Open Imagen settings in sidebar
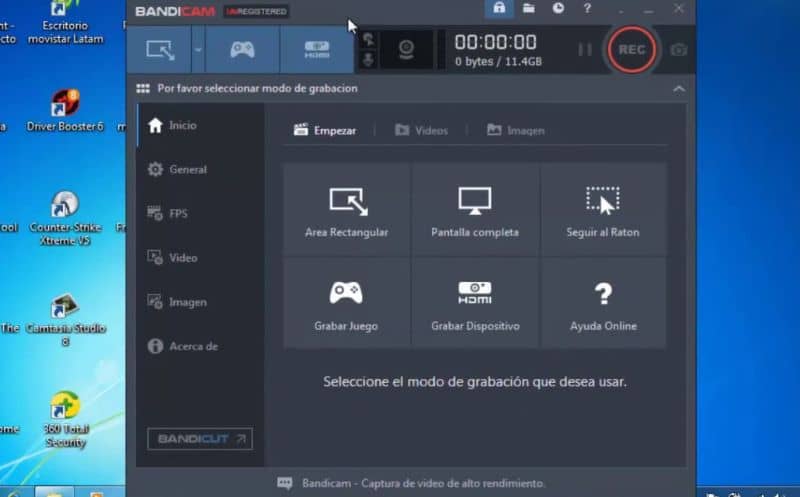This screenshot has height=497, width=800. (200, 302)
